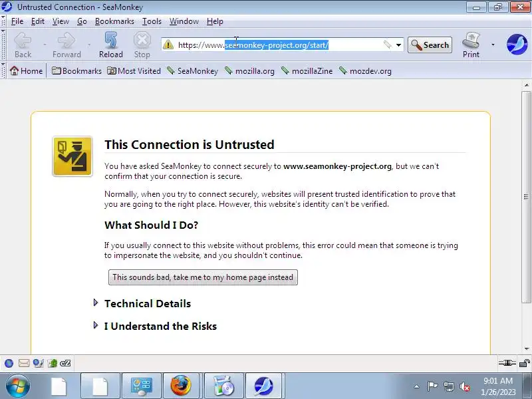Open the Forward button history dropdown
The image size is (532, 399).
[x=89, y=45]
